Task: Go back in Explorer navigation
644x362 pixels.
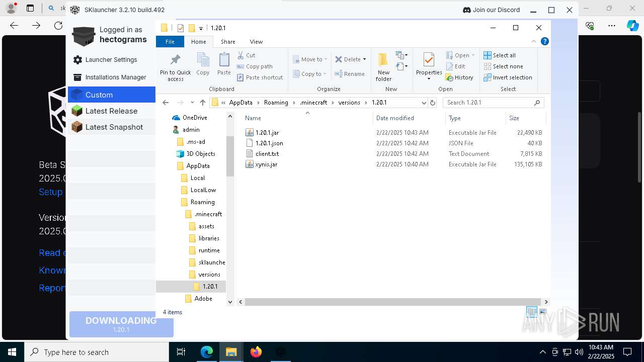Action: pyautogui.click(x=166, y=103)
